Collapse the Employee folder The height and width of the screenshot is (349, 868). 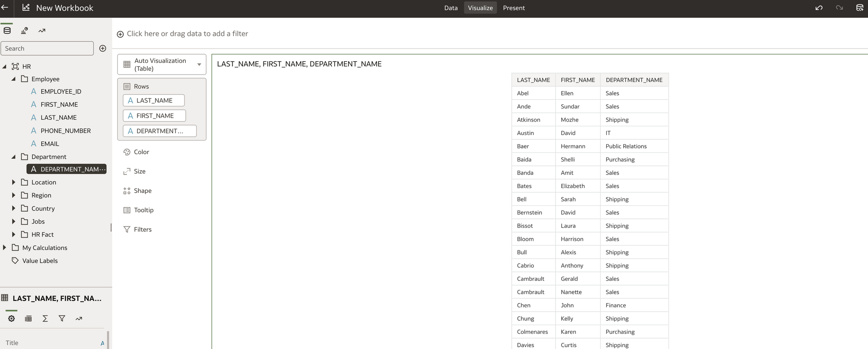[13, 79]
